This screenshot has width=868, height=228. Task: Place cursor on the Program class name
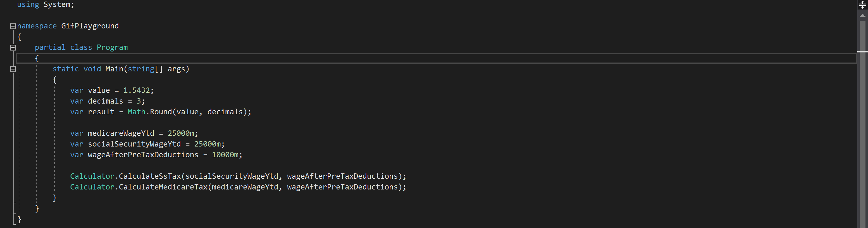pyautogui.click(x=112, y=47)
